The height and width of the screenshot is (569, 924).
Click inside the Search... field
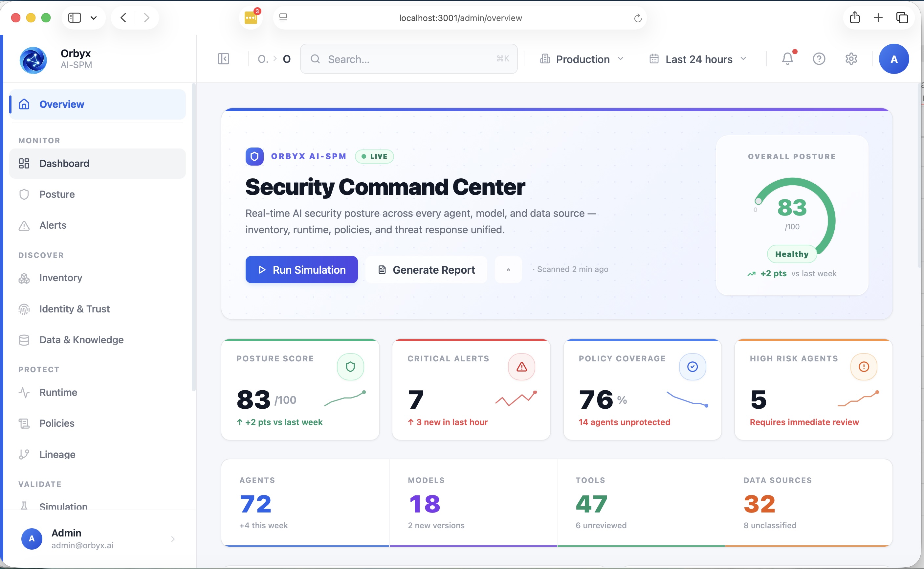point(409,59)
